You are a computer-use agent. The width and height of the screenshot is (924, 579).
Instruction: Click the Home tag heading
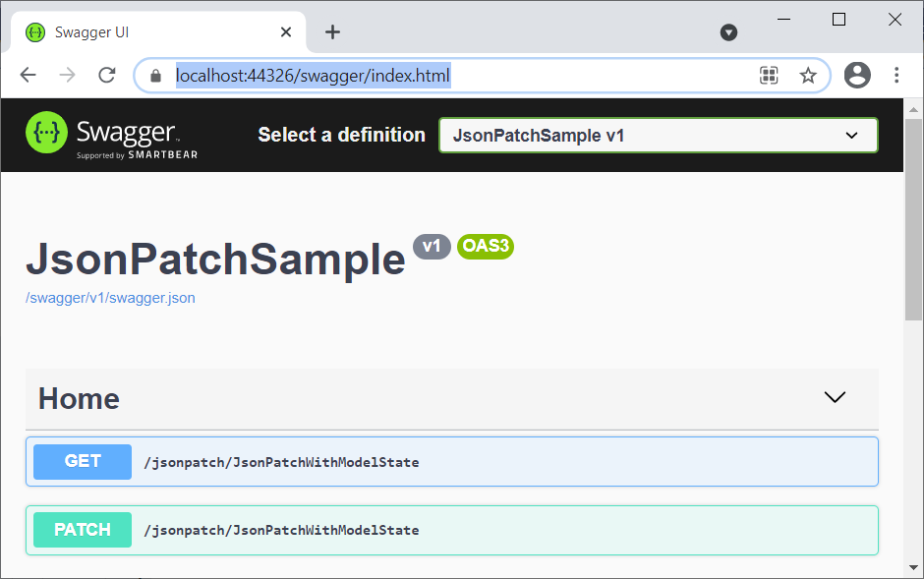[79, 399]
